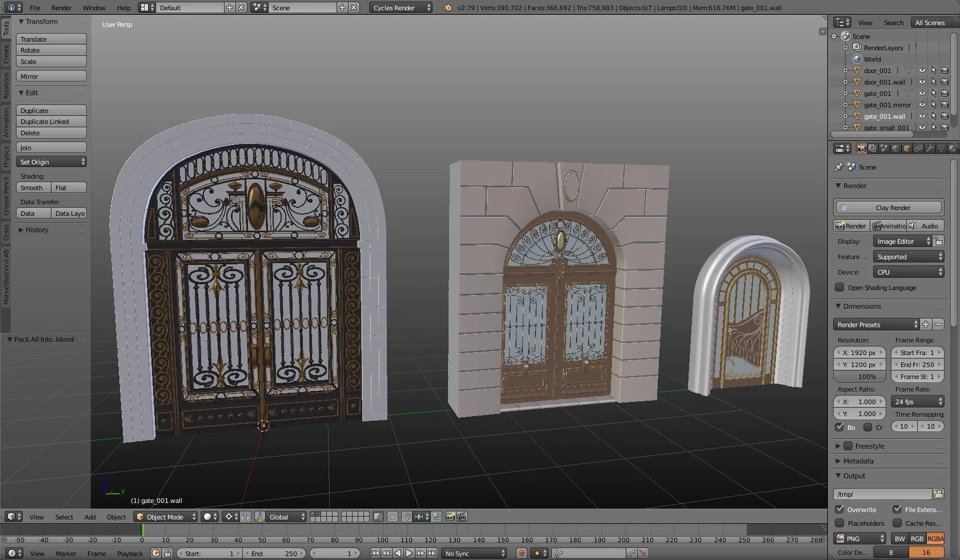Open the Render menu in the top bar
The width and height of the screenshot is (960, 560).
[61, 8]
